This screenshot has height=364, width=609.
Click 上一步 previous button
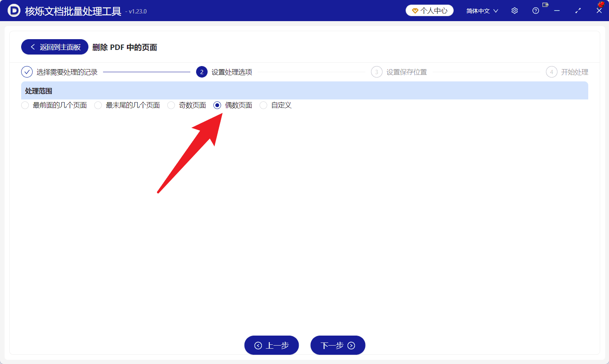(271, 345)
